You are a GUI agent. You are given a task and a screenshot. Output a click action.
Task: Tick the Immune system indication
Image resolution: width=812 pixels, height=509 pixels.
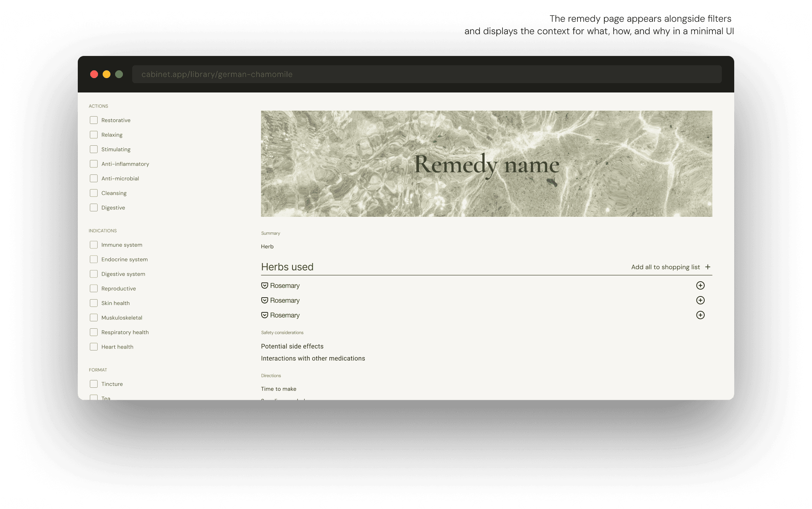click(x=94, y=245)
